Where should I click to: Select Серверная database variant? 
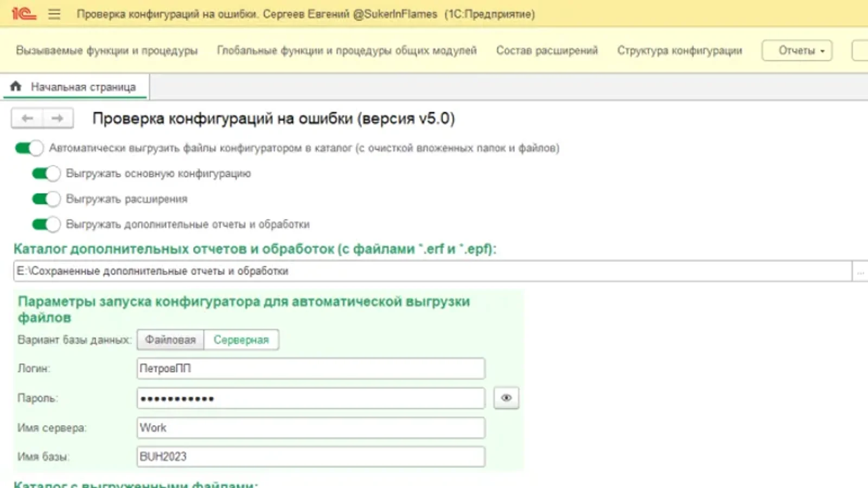click(x=241, y=340)
